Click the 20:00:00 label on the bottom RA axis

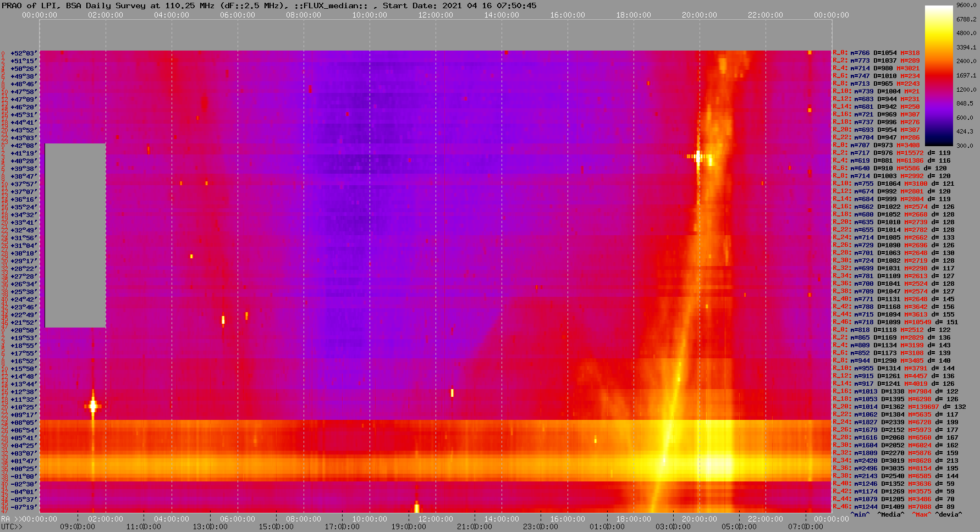click(x=700, y=519)
